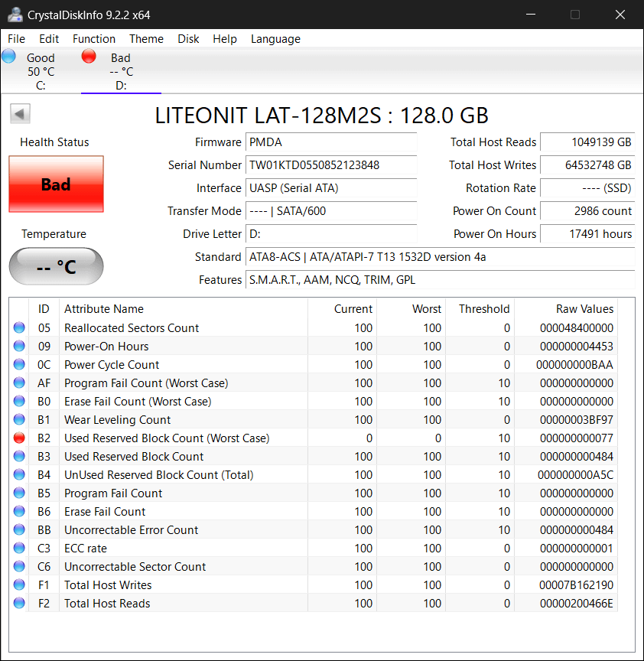Click status orb of F2 Total Host Reads row
The height and width of the screenshot is (661, 644).
19,604
